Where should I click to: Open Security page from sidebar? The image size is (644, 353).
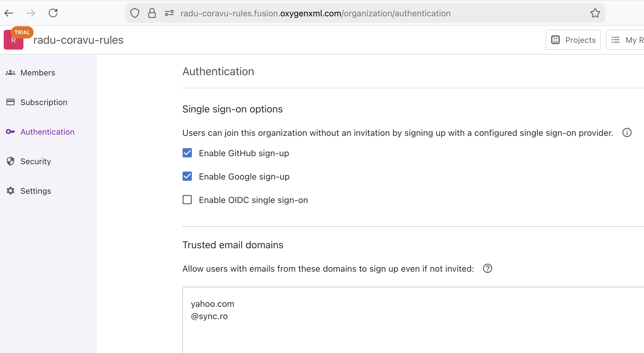tap(35, 161)
